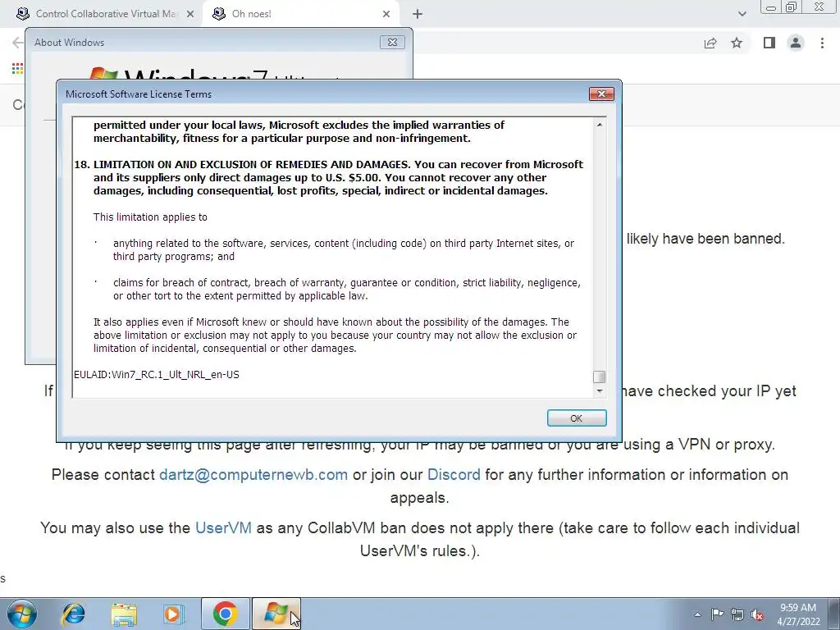Click the dartz@computernewb.com email link
This screenshot has height=630, width=840.
click(253, 475)
